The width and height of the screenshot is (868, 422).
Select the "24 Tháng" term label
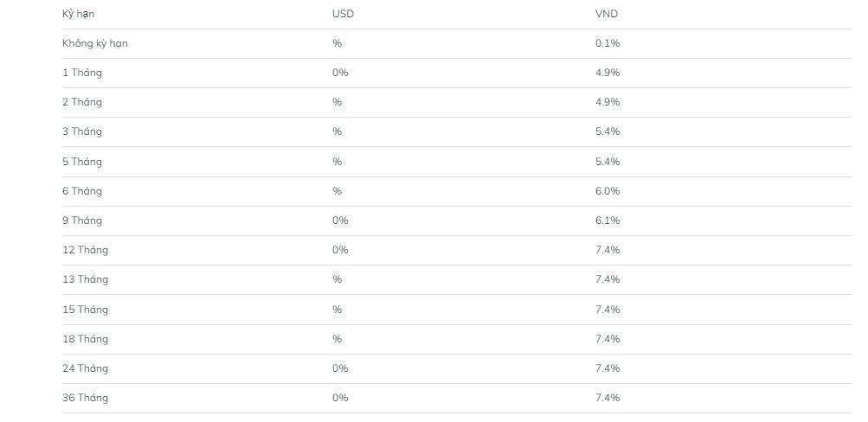tap(85, 368)
